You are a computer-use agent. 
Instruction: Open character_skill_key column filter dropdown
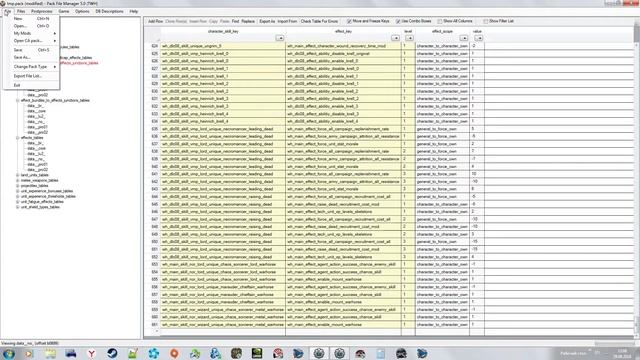[x=280, y=38]
